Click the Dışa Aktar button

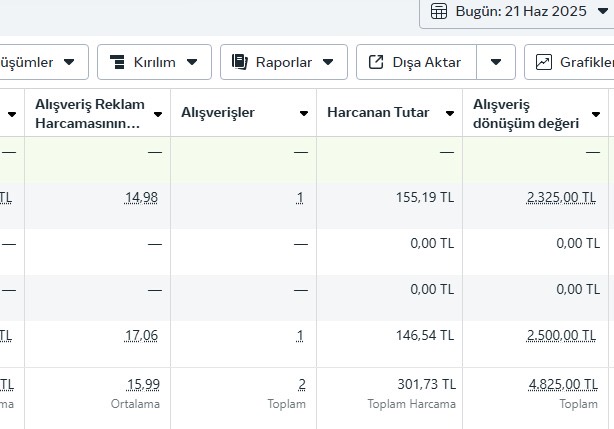click(x=417, y=62)
